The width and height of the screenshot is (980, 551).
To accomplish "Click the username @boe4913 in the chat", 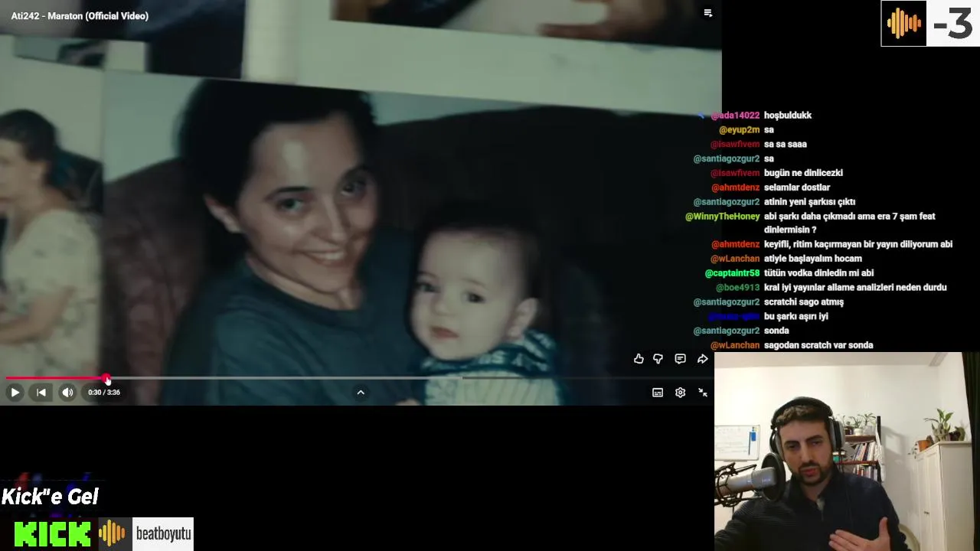I will point(738,288).
